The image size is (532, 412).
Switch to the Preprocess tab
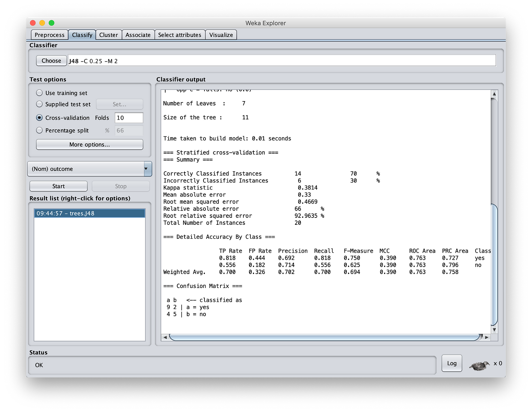[x=50, y=35]
